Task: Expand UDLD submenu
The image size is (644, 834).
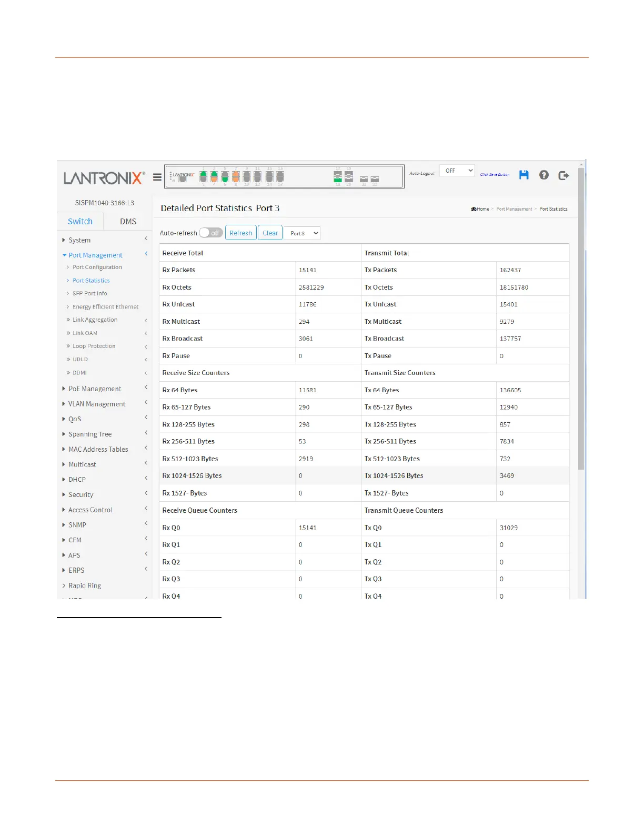Action: pos(80,360)
